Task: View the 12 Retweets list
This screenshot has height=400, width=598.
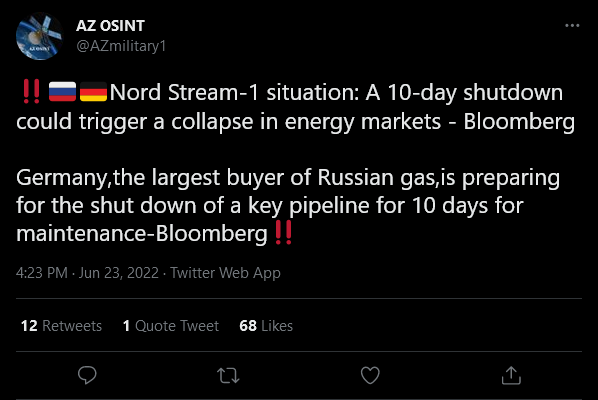Action: click(61, 326)
